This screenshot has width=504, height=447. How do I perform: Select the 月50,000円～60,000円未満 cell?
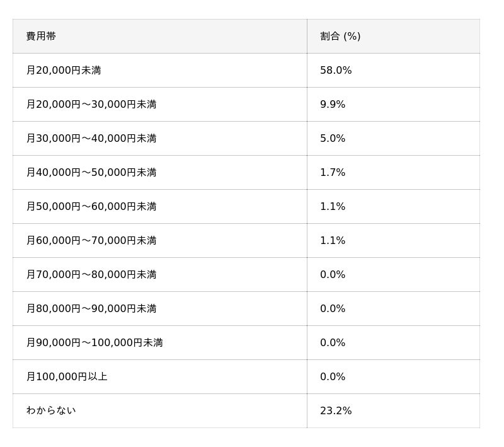pyautogui.click(x=91, y=207)
